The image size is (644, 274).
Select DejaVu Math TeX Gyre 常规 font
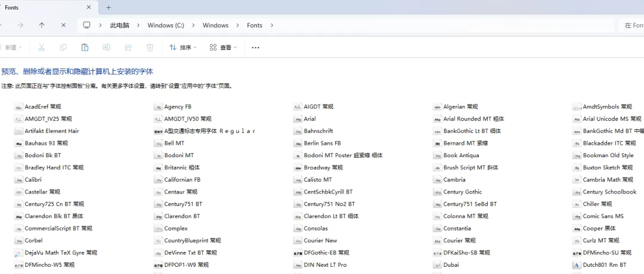61,253
